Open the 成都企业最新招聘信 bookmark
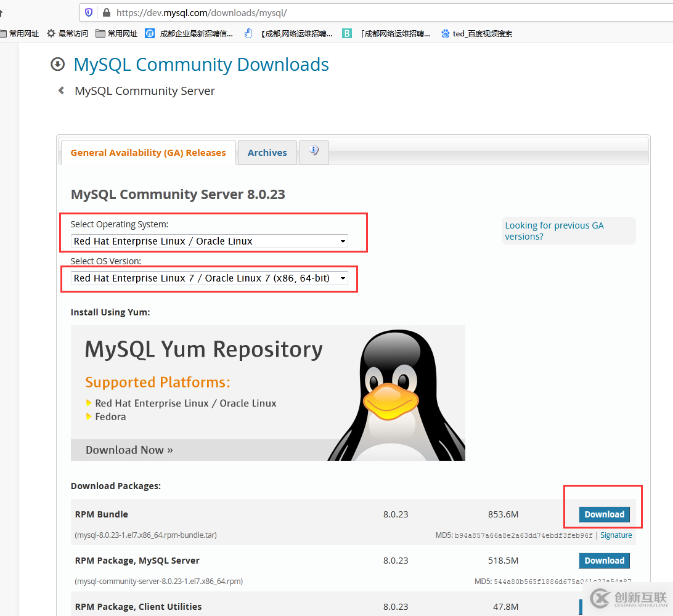 [189, 34]
